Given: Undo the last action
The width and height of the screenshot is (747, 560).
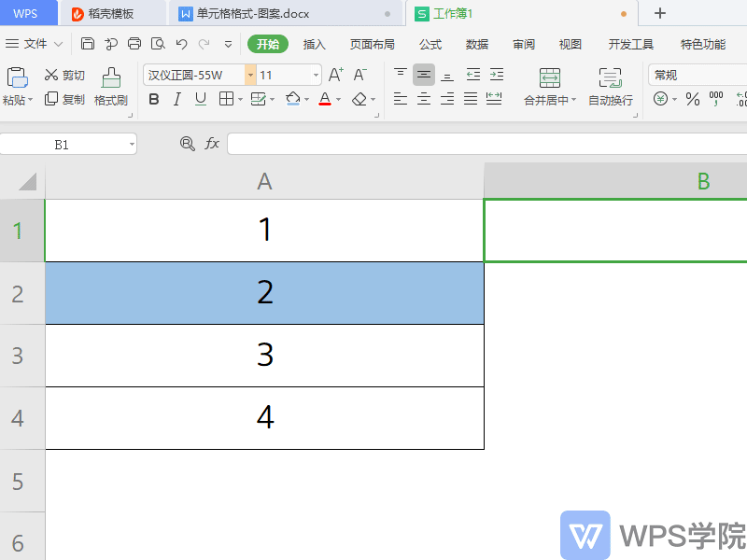Looking at the screenshot, I should point(181,44).
